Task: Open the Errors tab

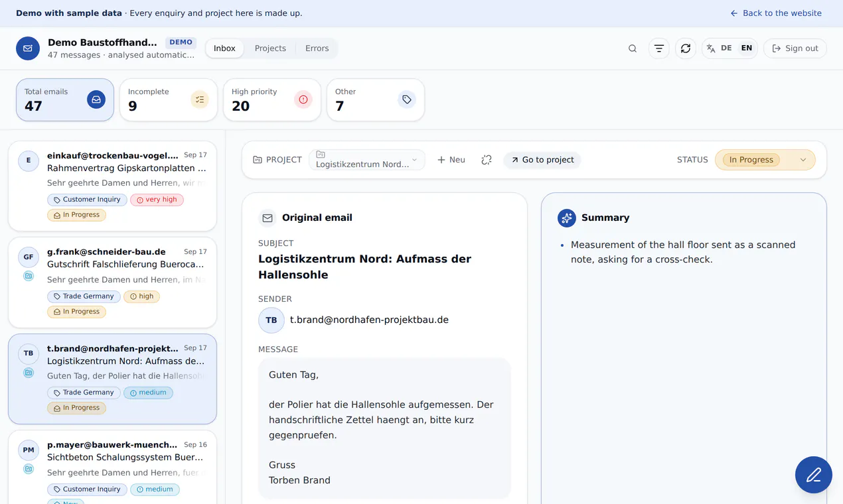Action: pyautogui.click(x=317, y=48)
